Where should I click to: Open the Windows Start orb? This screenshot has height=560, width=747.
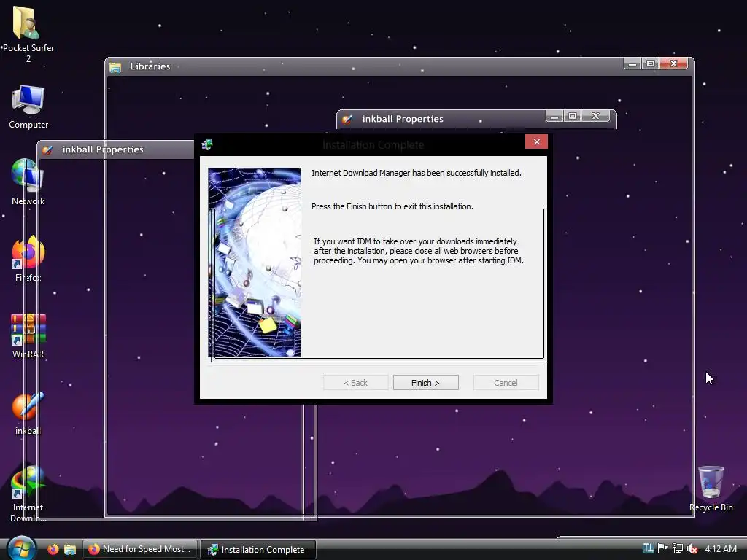click(x=21, y=548)
